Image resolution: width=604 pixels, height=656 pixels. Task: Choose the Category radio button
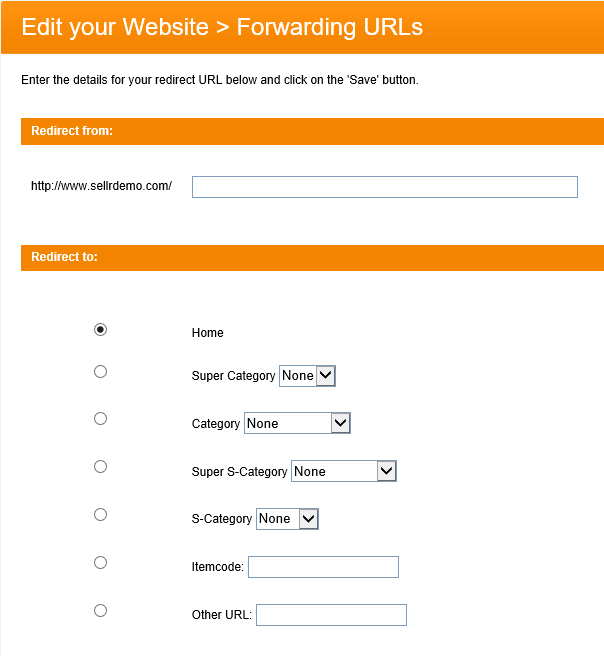[100, 419]
